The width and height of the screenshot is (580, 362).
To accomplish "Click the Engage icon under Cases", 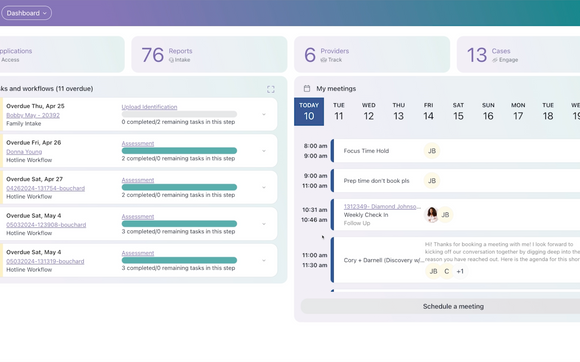I will click(x=495, y=60).
